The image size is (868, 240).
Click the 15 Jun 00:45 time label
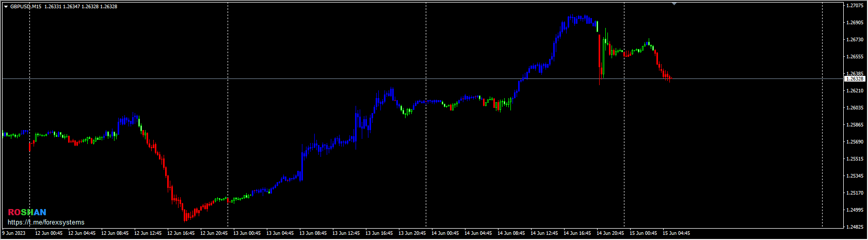[643, 233]
